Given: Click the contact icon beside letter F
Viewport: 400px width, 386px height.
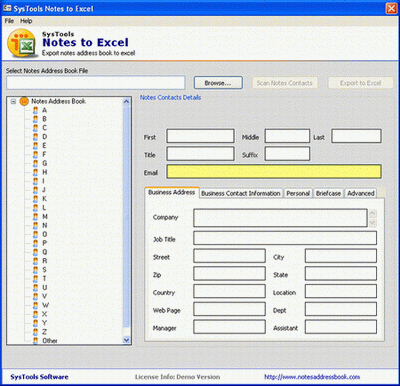Looking at the screenshot, I should (x=35, y=154).
